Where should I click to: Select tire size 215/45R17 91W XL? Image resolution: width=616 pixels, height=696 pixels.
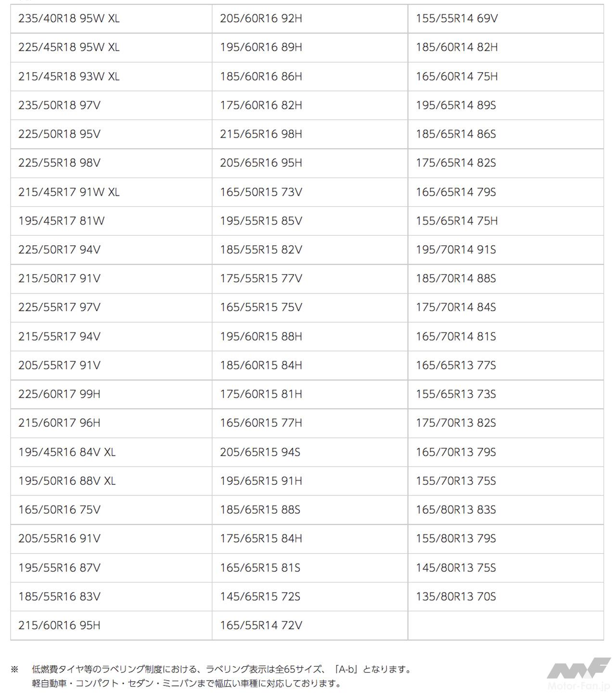[69, 192]
